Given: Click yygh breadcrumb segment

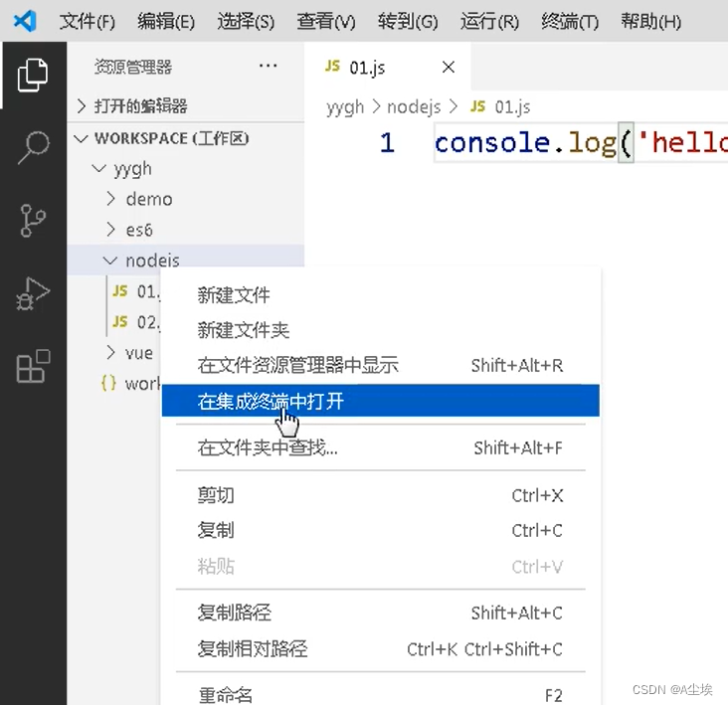Looking at the screenshot, I should tap(345, 107).
